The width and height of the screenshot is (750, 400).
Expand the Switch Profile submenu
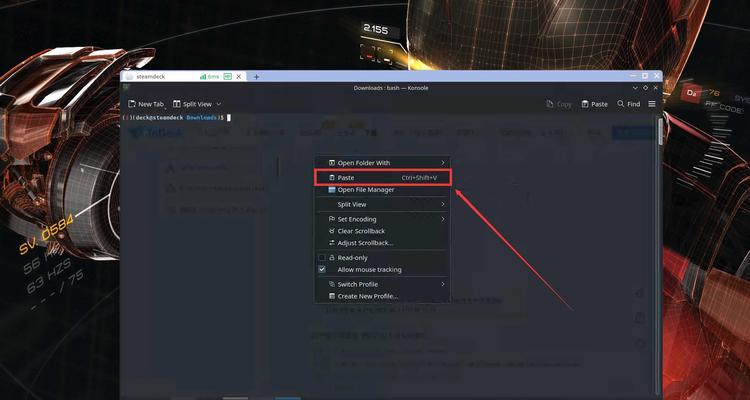(x=382, y=284)
